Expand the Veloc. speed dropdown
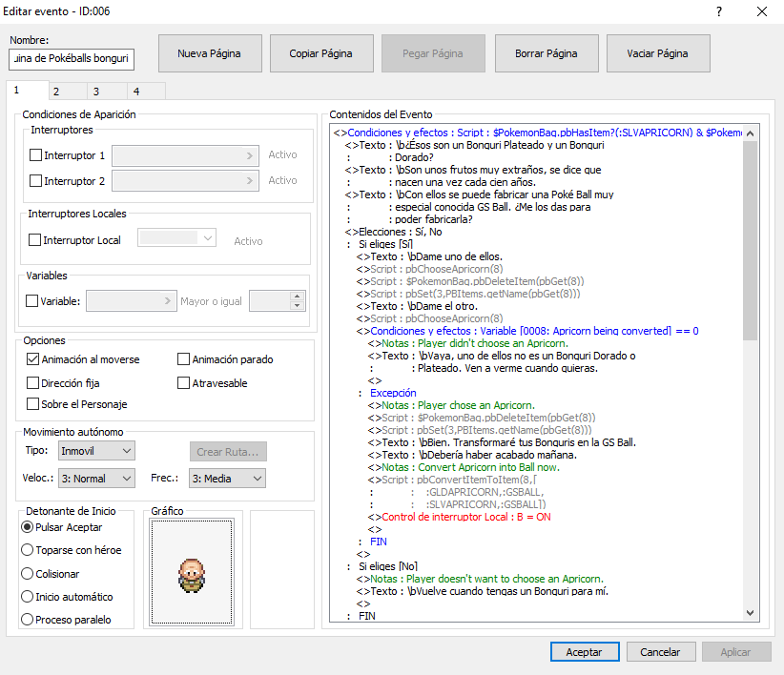The height and width of the screenshot is (675, 784). point(96,478)
